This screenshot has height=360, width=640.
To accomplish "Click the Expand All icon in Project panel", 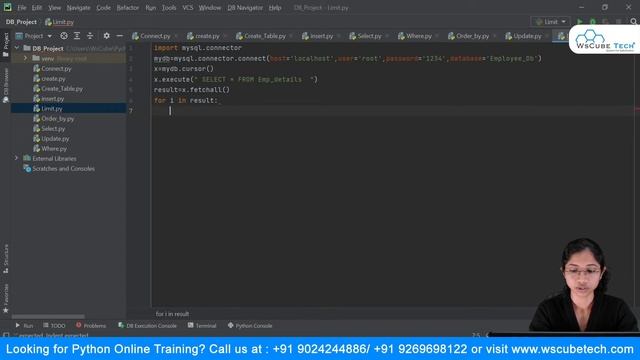I will pos(77,36).
